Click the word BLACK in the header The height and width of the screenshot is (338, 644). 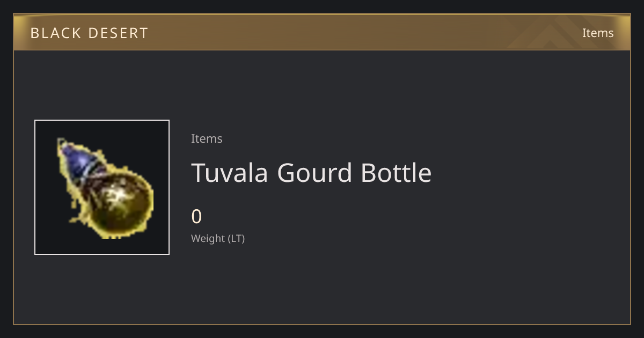pyautogui.click(x=55, y=33)
